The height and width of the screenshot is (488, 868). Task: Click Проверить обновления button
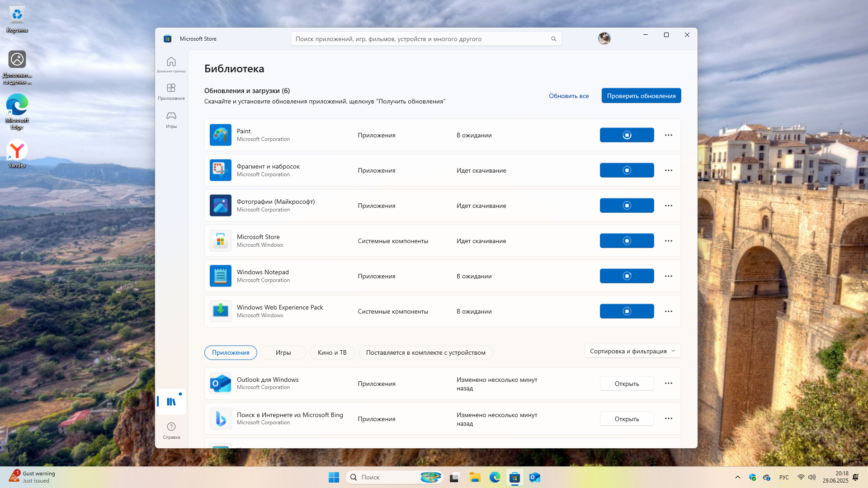641,96
